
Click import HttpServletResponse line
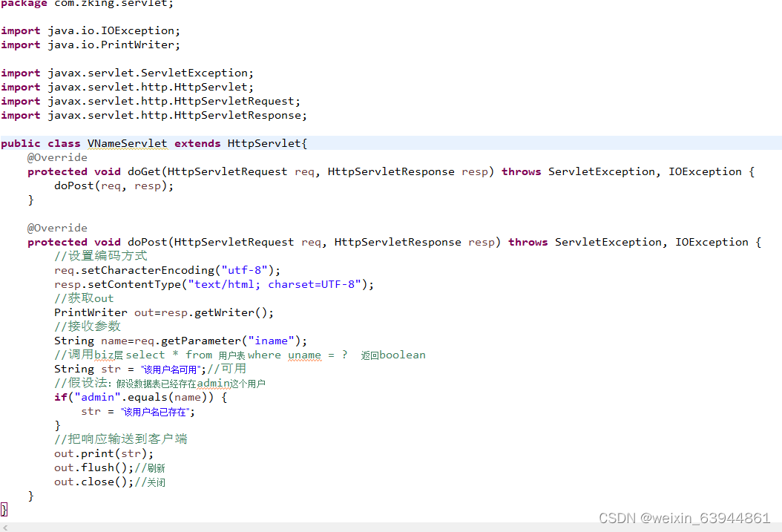click(x=154, y=115)
